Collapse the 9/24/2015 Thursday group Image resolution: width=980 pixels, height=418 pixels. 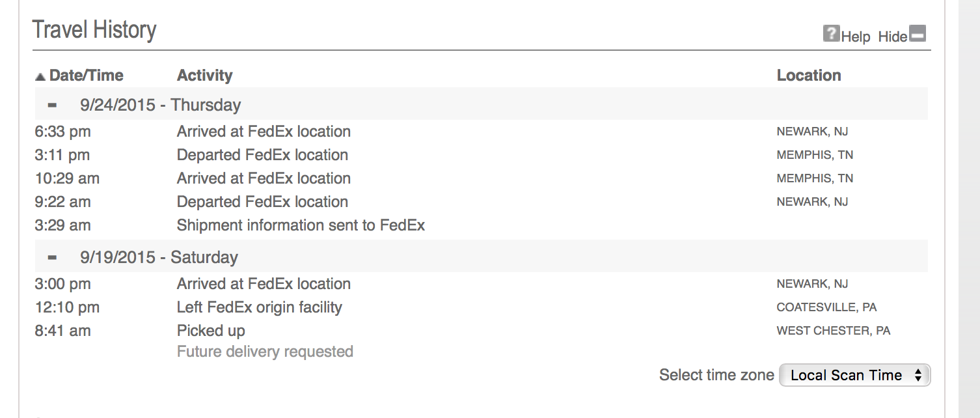(52, 105)
